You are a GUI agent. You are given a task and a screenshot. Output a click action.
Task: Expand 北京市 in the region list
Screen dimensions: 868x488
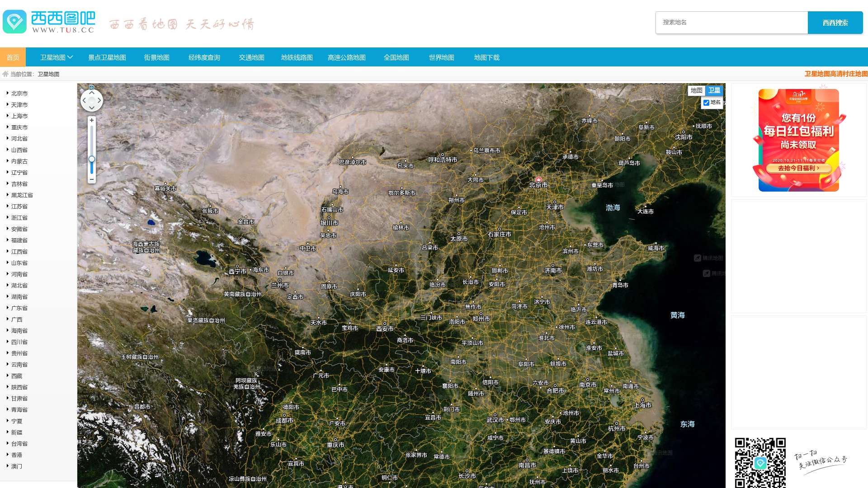pos(19,94)
